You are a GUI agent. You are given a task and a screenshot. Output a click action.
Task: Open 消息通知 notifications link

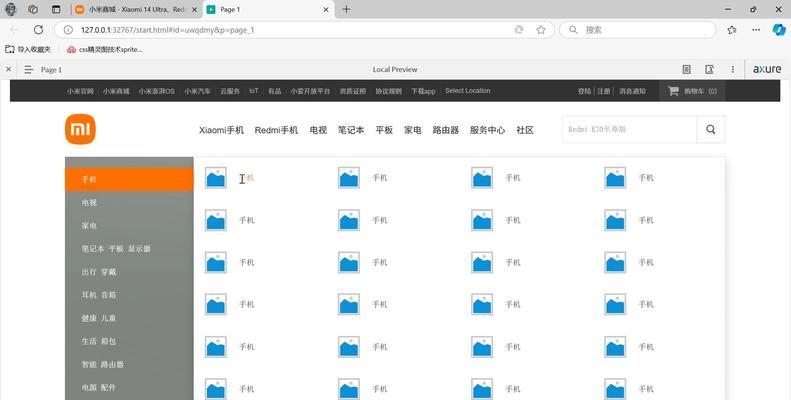click(x=632, y=91)
